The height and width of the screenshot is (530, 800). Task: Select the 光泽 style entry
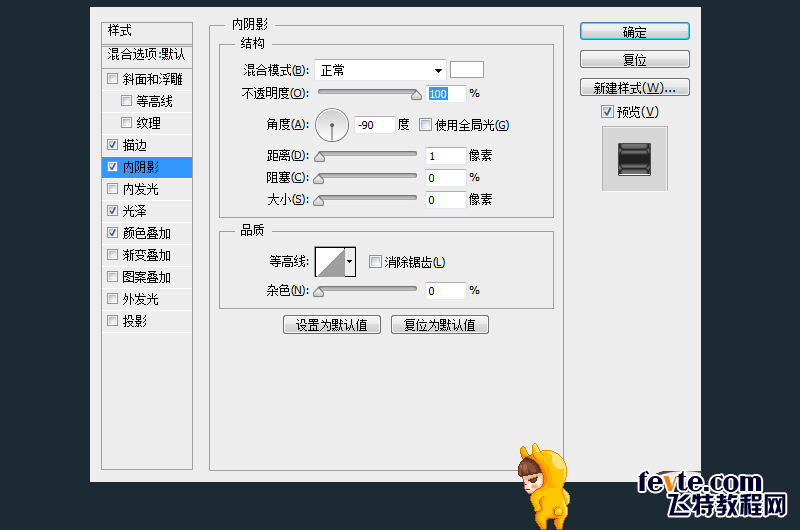(x=134, y=211)
